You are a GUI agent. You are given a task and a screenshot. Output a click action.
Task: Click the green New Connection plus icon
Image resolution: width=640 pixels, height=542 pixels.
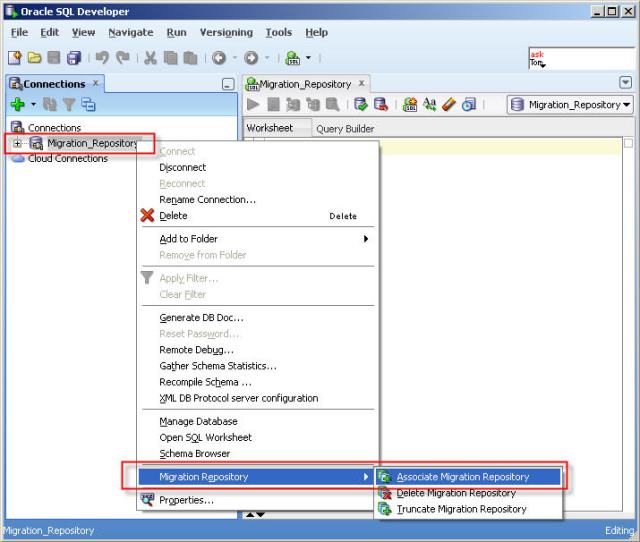pos(18,104)
